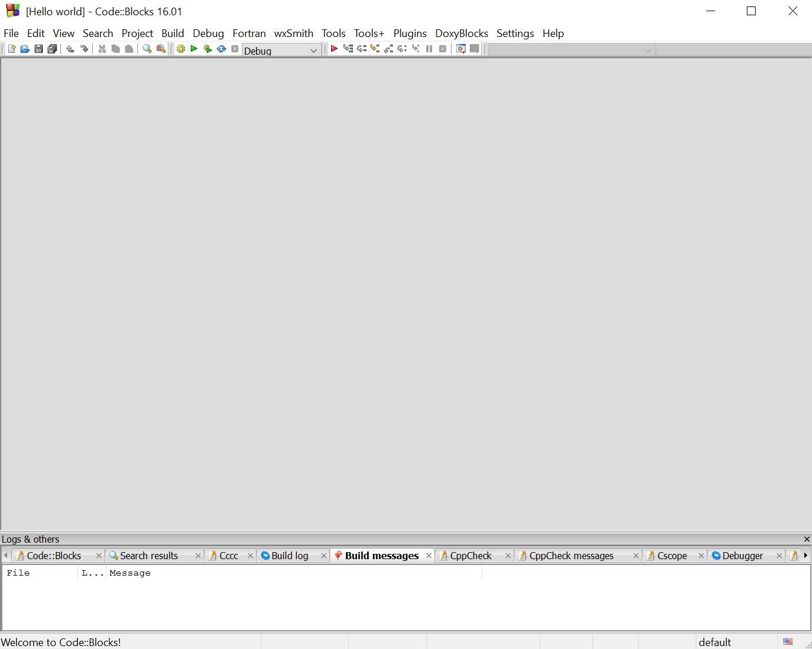Open the Plugins menu
Screen dimensions: 812x649
(x=410, y=33)
